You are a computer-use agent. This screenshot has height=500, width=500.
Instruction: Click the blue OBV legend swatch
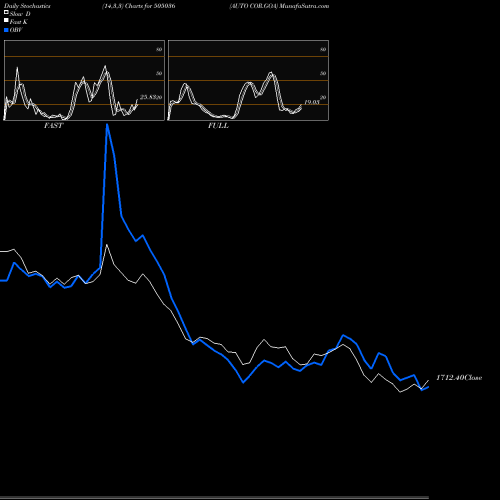click(6, 30)
